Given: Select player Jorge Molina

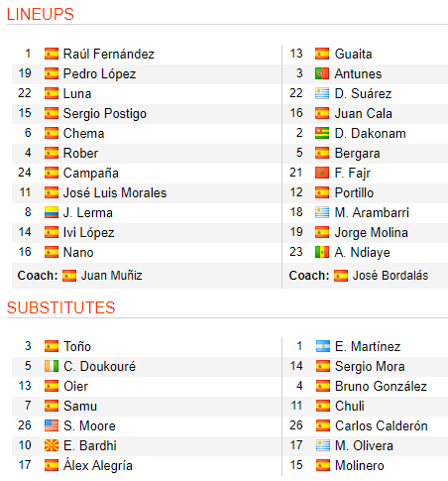Looking at the screenshot, I should [372, 233].
